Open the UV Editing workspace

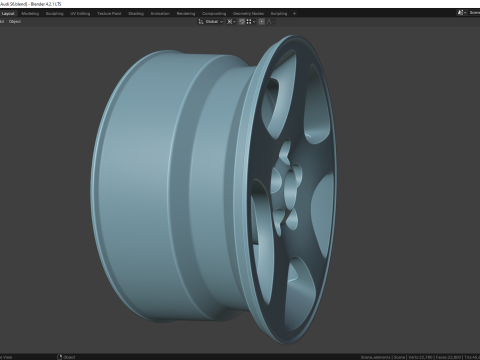pos(80,14)
